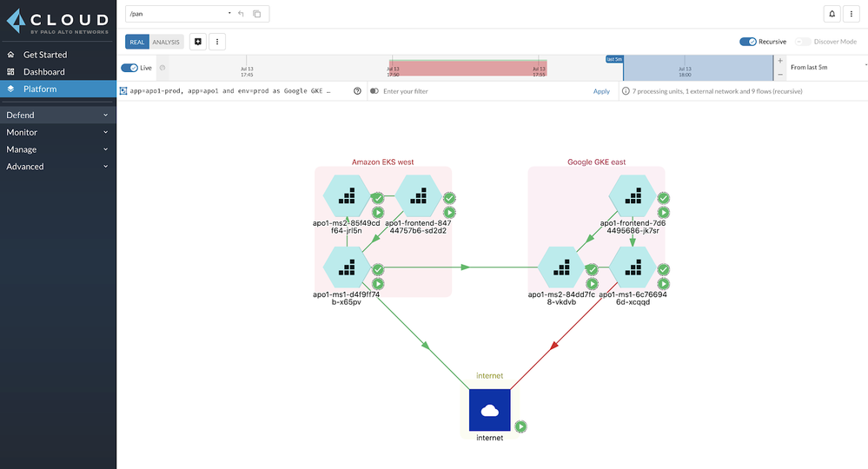Apply the filter
The width and height of the screenshot is (868, 469).
pos(601,91)
